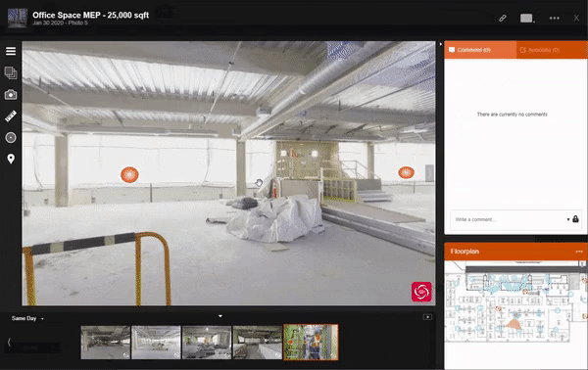The height and width of the screenshot is (370, 588).
Task: Click the circular target icon in sidebar
Action: pos(11,138)
